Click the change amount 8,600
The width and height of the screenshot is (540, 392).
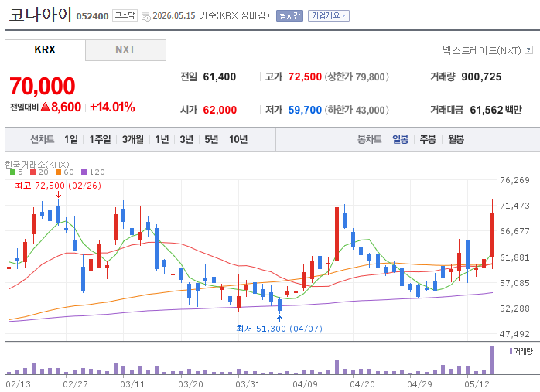coord(66,107)
